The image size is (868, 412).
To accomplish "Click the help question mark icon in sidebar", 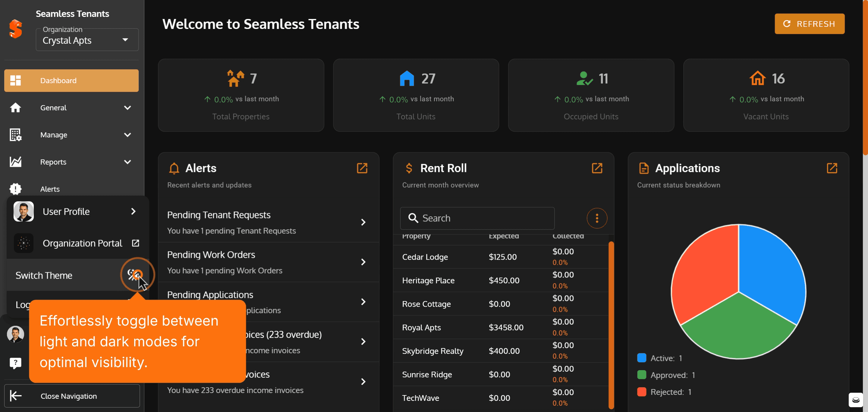I will (15, 363).
